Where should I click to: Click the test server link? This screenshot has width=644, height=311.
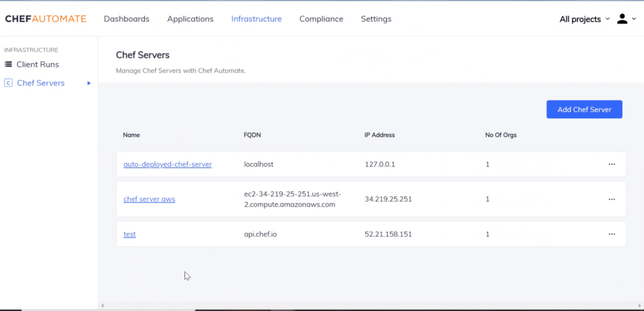[130, 234]
